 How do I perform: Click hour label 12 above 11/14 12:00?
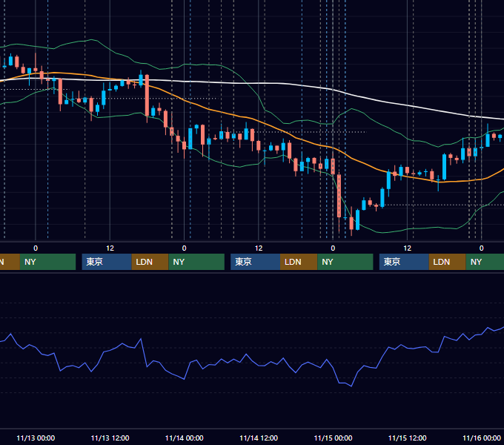point(259,248)
